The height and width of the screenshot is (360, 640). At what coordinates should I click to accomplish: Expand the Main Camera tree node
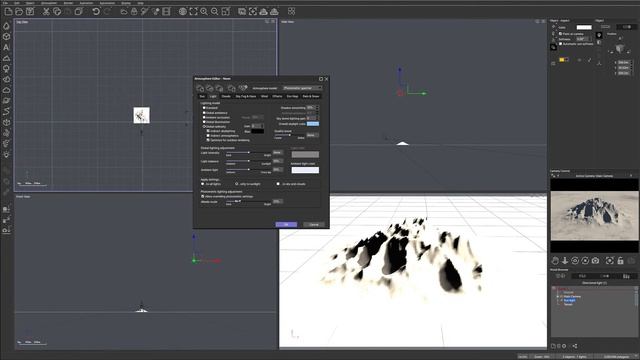pyautogui.click(x=558, y=296)
